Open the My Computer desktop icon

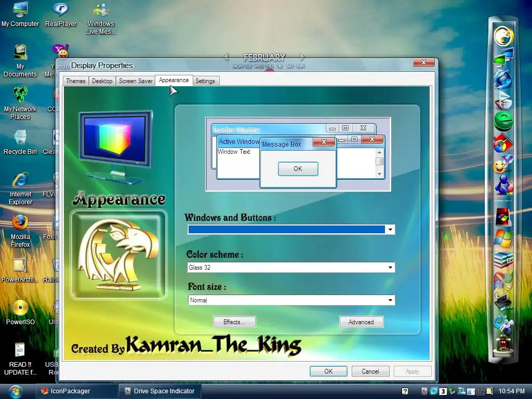tap(20, 15)
